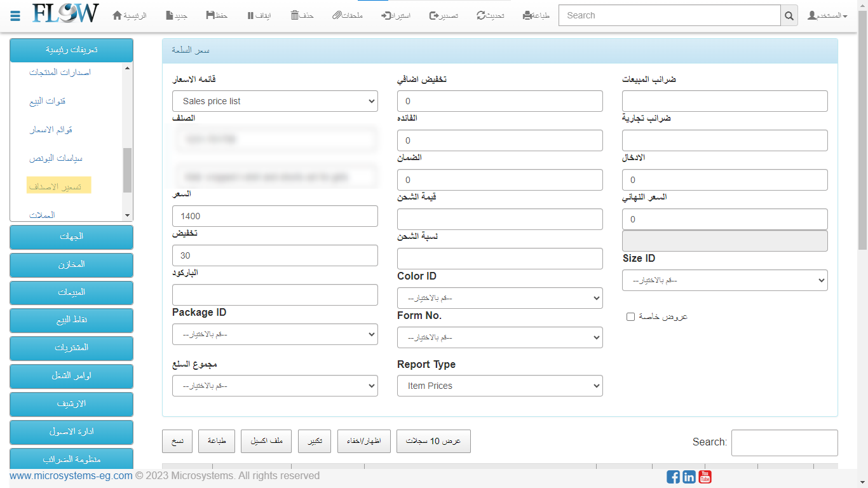
Task: Click the Refresh (تحديث) icon
Action: [481, 15]
